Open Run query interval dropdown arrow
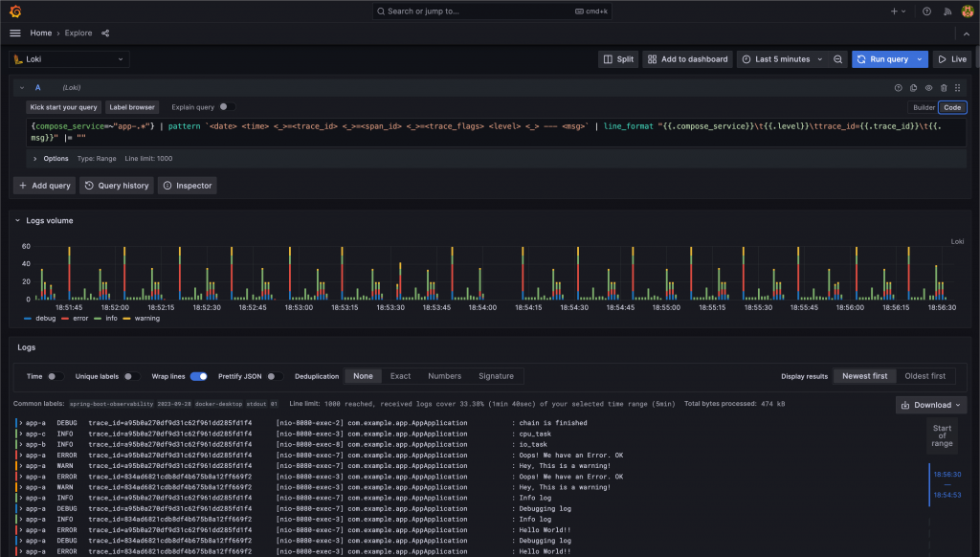This screenshot has height=557, width=980. pyautogui.click(x=920, y=59)
